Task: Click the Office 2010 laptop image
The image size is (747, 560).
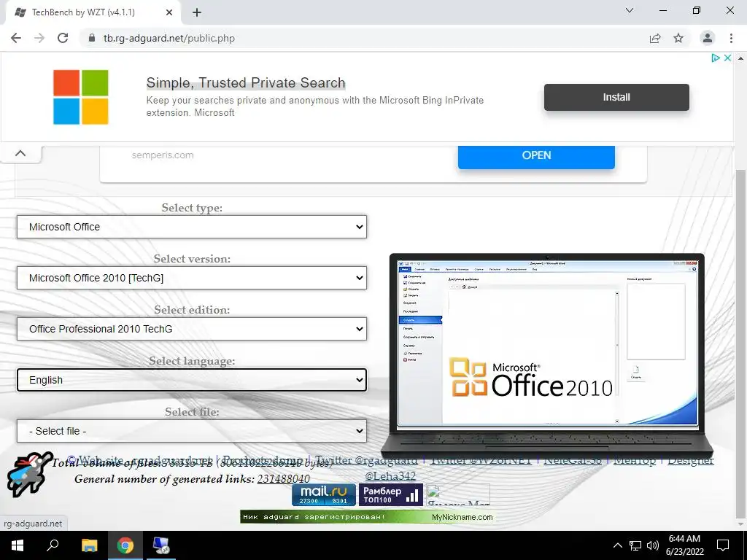Action: 547,355
